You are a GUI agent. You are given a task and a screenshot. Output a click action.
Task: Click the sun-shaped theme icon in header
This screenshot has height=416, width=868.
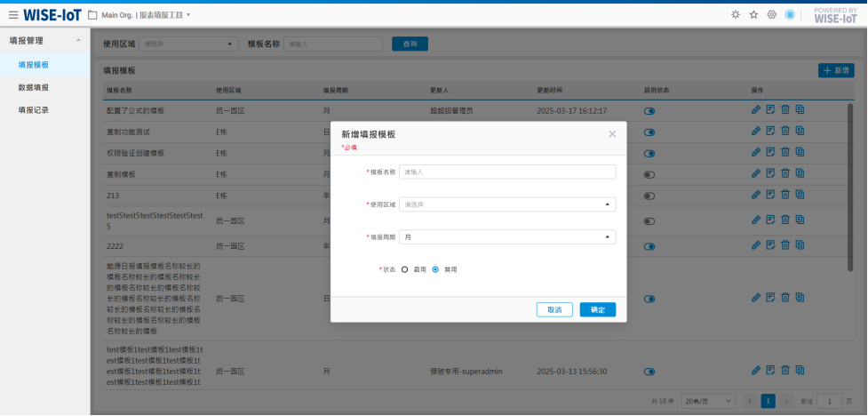coord(735,15)
